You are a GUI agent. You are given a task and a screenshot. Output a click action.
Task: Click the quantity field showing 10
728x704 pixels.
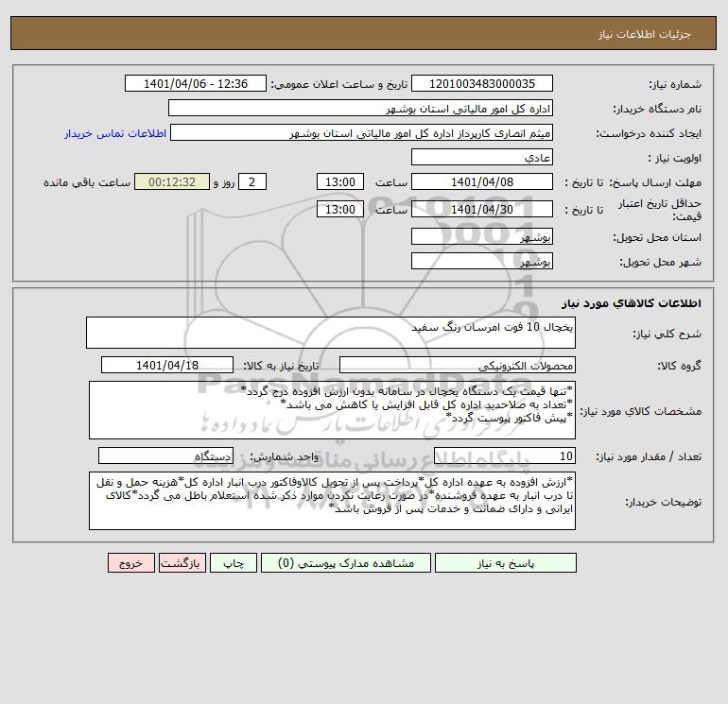point(505,456)
